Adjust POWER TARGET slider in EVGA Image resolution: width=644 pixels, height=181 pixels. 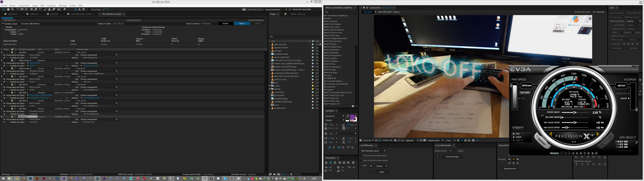tap(574, 112)
